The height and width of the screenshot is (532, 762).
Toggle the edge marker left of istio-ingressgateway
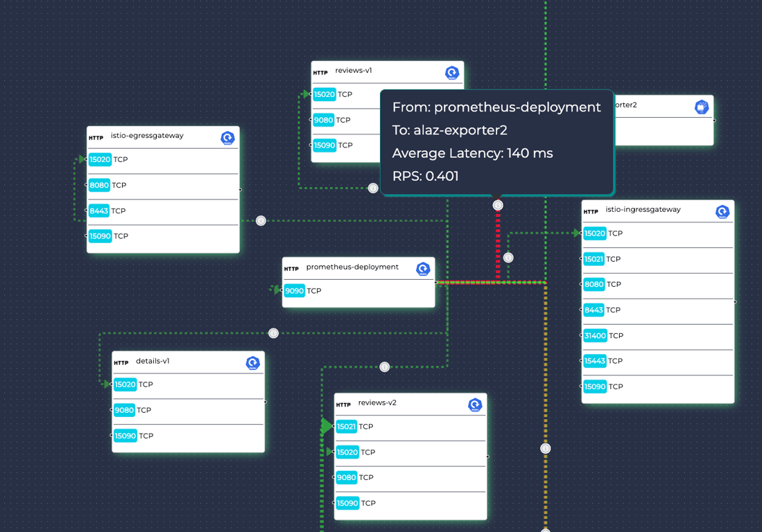[x=508, y=257]
